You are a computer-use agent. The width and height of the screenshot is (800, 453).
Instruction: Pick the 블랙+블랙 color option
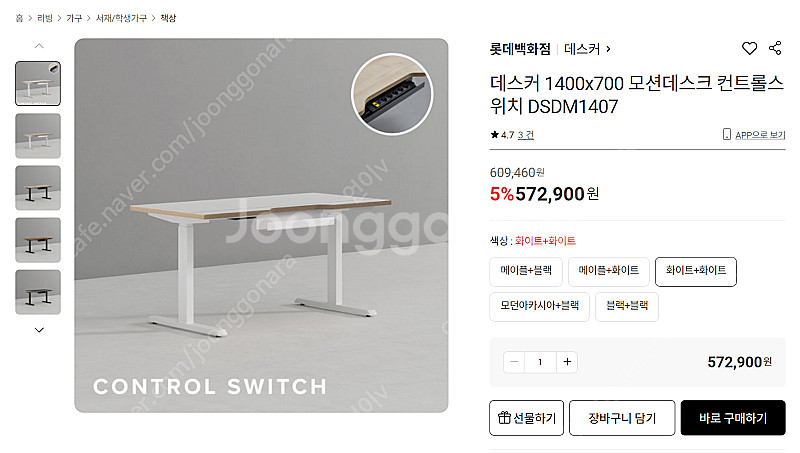(x=627, y=307)
